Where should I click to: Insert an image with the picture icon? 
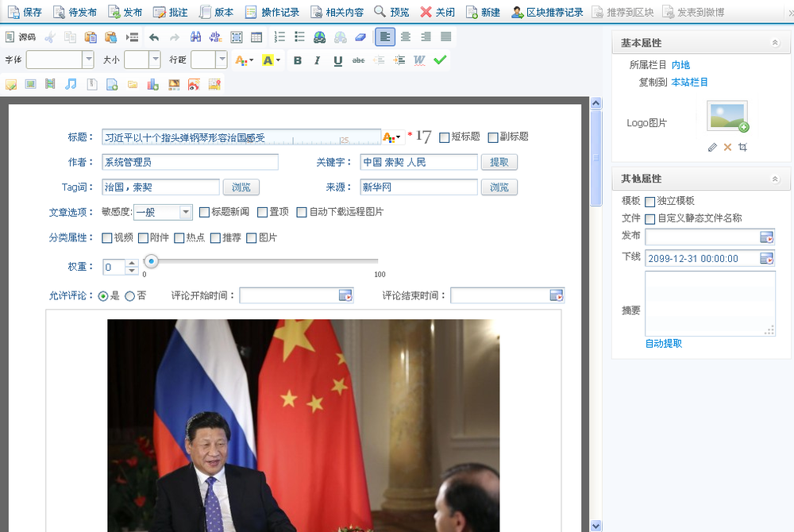[x=29, y=83]
